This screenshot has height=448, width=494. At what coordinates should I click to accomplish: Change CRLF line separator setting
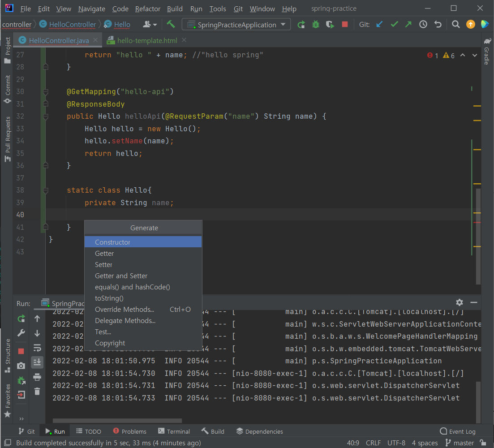click(374, 443)
